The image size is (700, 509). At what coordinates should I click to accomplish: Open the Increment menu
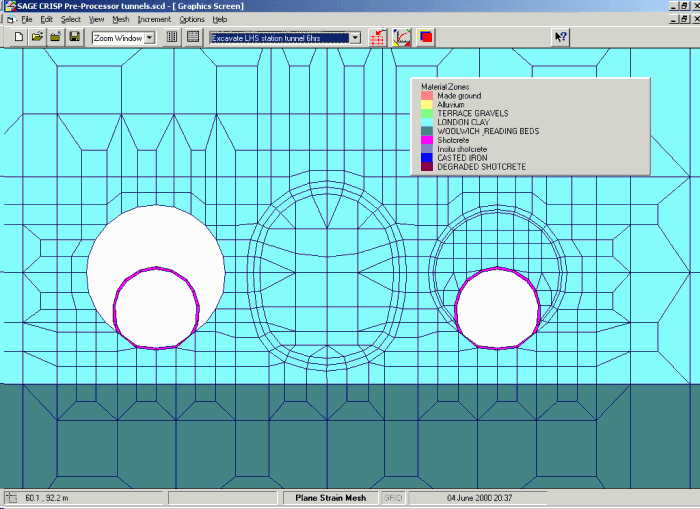(154, 20)
